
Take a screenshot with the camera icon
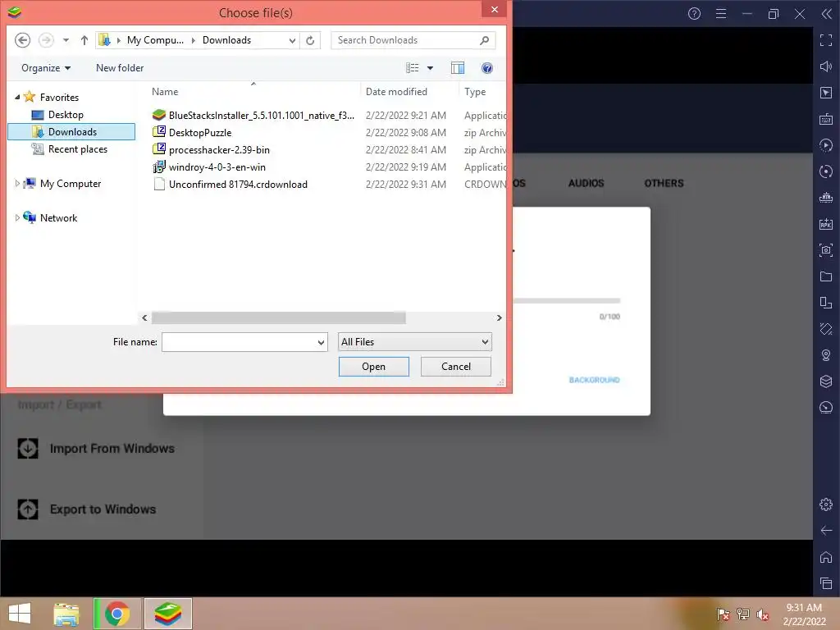(825, 250)
